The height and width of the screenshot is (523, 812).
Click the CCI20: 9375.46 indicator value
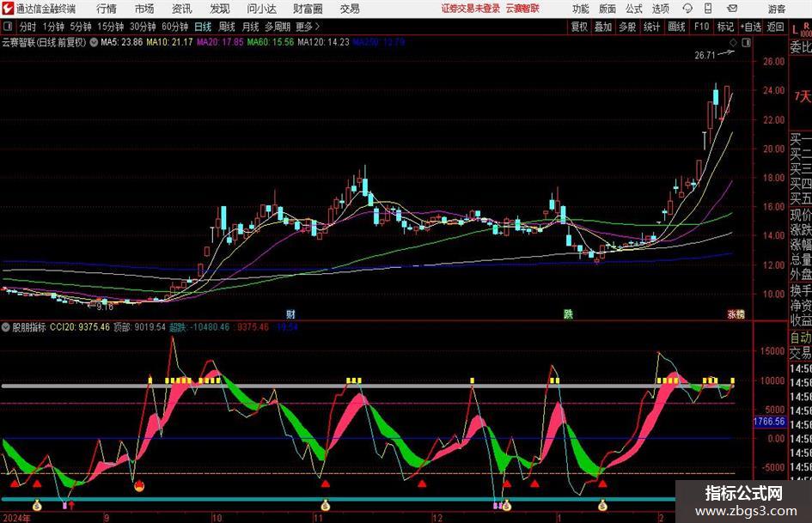tap(80, 327)
